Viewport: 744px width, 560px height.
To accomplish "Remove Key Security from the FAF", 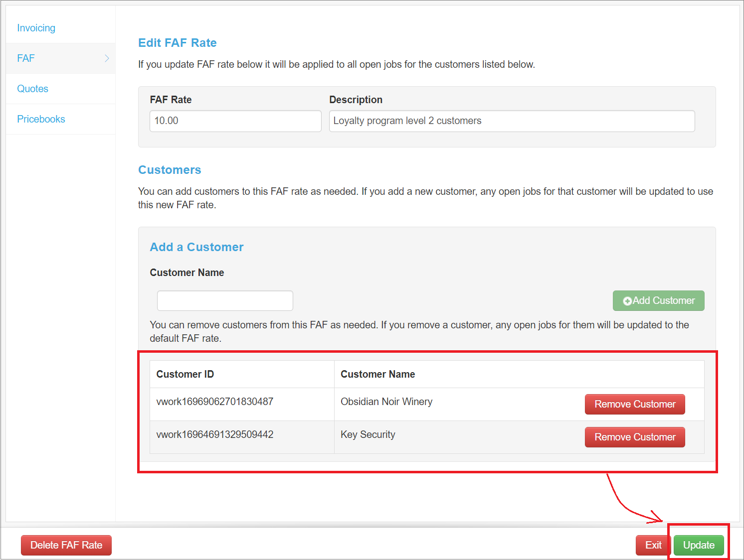I will pyautogui.click(x=634, y=437).
